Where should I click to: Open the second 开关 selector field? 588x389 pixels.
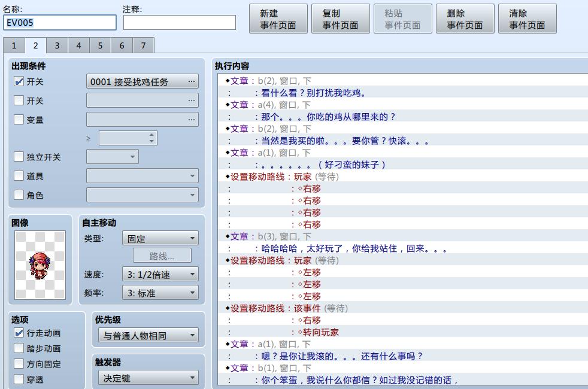(143, 100)
